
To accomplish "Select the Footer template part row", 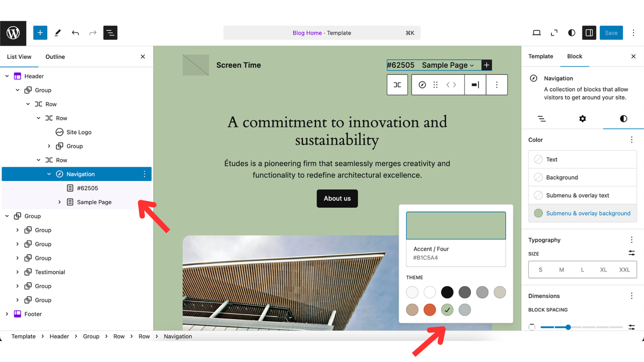I will pyautogui.click(x=76, y=314).
